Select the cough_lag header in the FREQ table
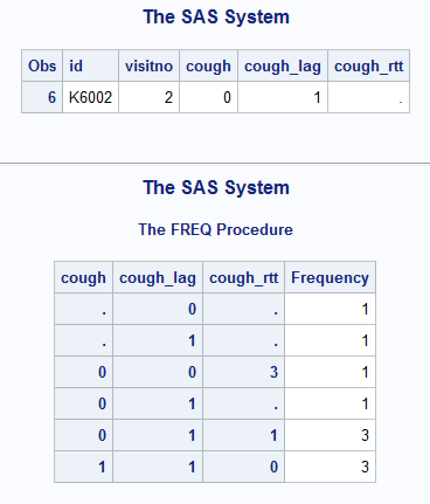The image size is (430, 504). 158,278
